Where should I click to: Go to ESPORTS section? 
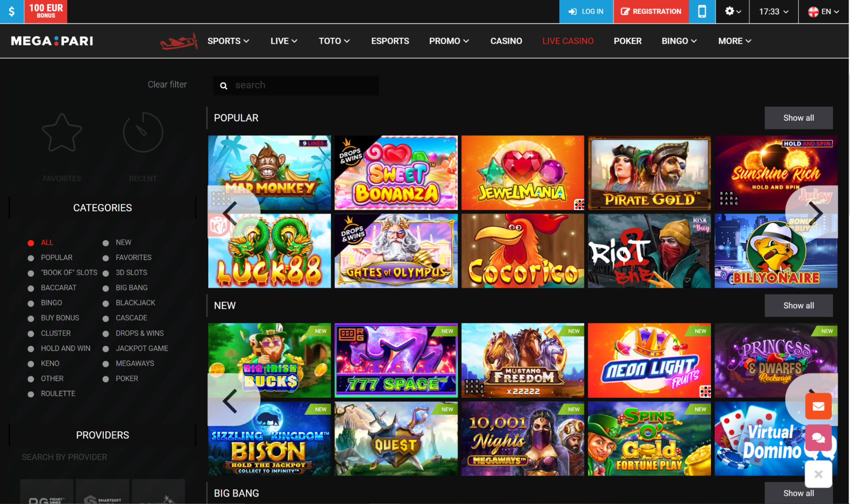(x=390, y=41)
